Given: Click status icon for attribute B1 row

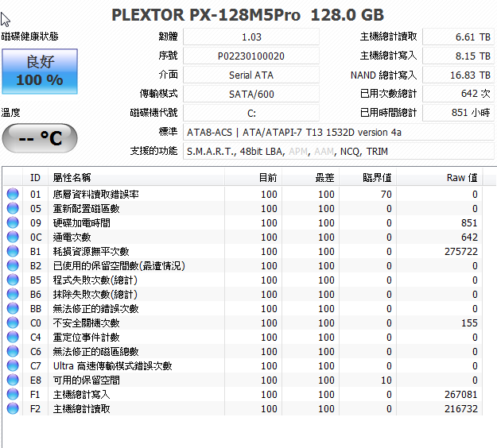Looking at the screenshot, I should [13, 251].
